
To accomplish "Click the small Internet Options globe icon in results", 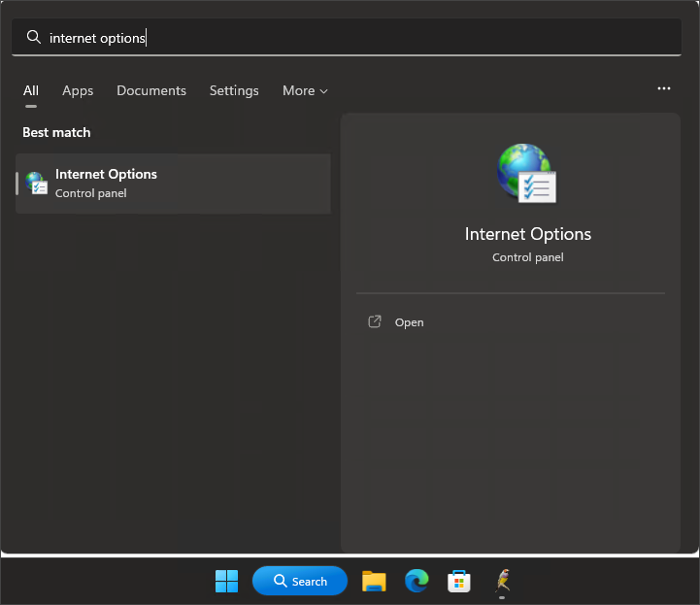I will click(x=37, y=184).
